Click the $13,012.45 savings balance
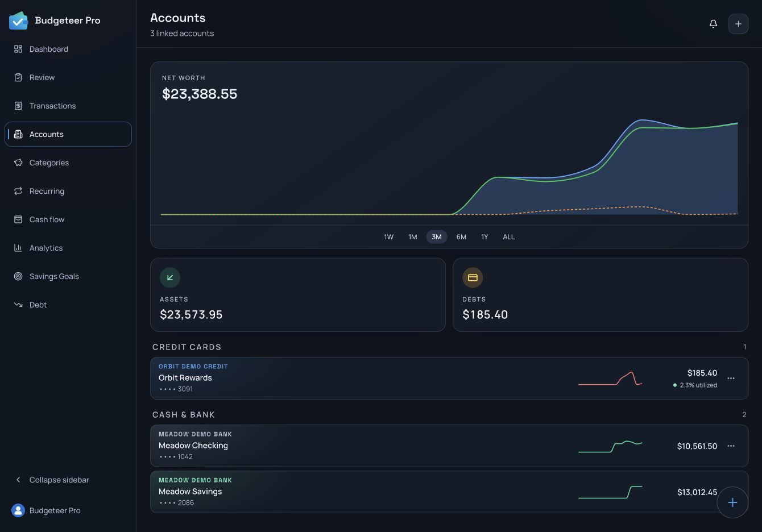 point(697,492)
